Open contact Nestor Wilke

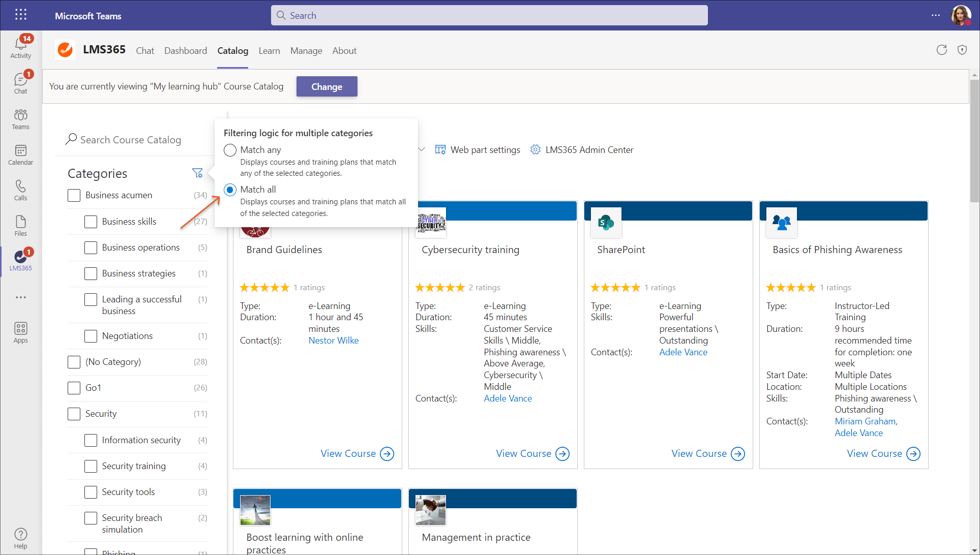[334, 341]
